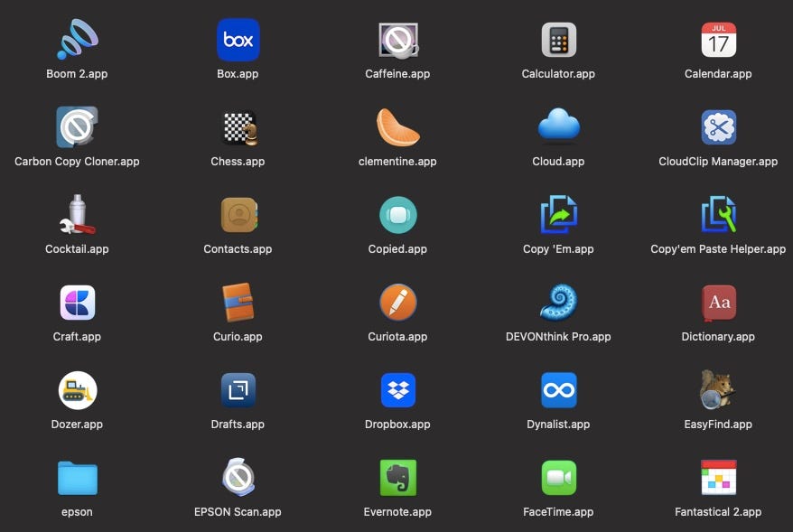
Task: Click the Curio notebook icon
Action: [238, 303]
